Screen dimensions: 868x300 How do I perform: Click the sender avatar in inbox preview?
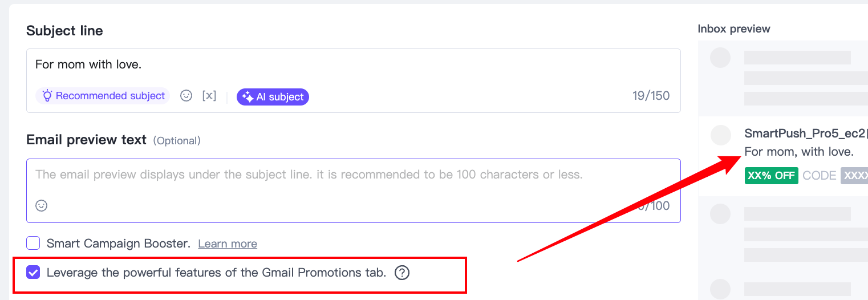[x=721, y=135]
